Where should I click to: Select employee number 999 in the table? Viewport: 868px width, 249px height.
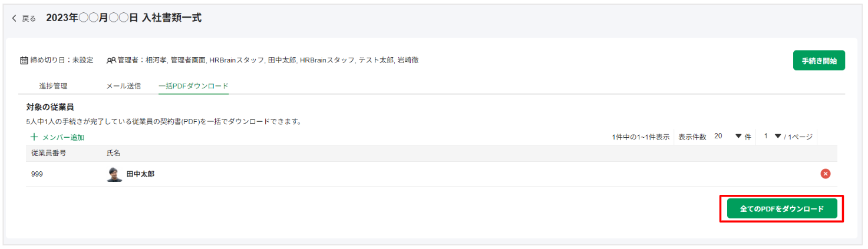(x=37, y=174)
